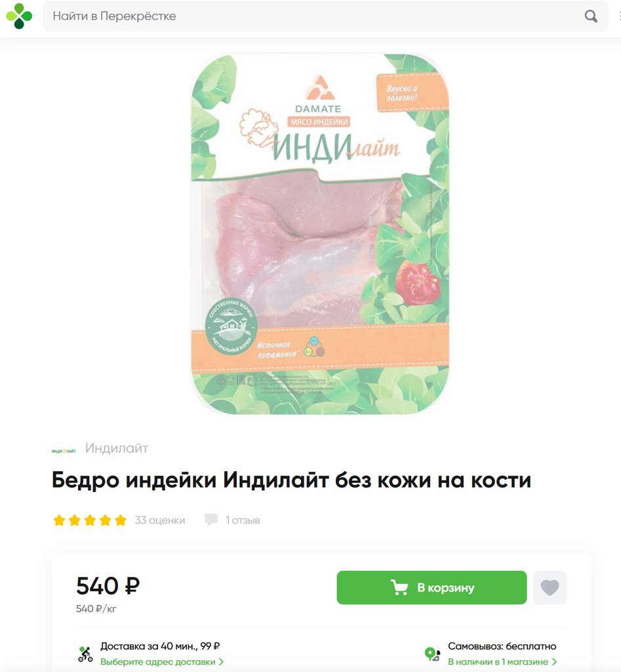621x672 pixels.
Task: Click the bicycle courier delivery icon
Action: coord(86,654)
